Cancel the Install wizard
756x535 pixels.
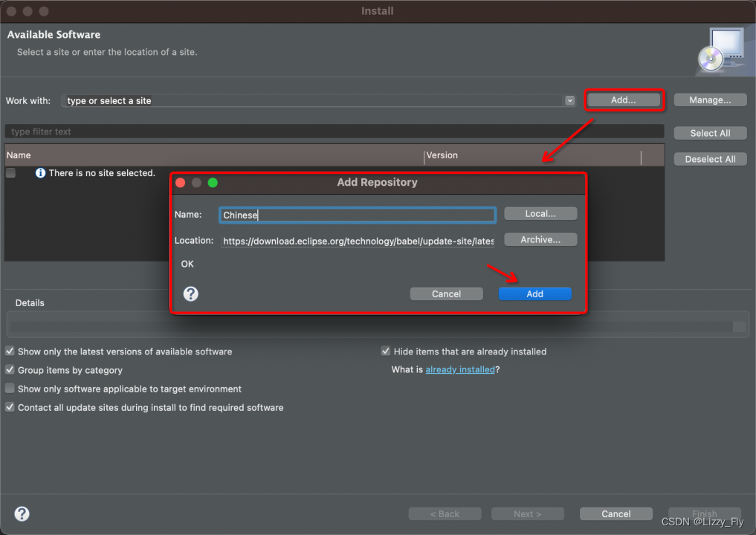click(x=616, y=513)
